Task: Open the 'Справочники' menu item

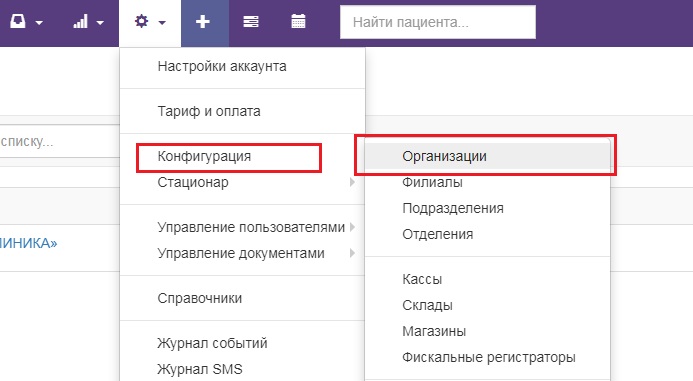Action: (199, 298)
